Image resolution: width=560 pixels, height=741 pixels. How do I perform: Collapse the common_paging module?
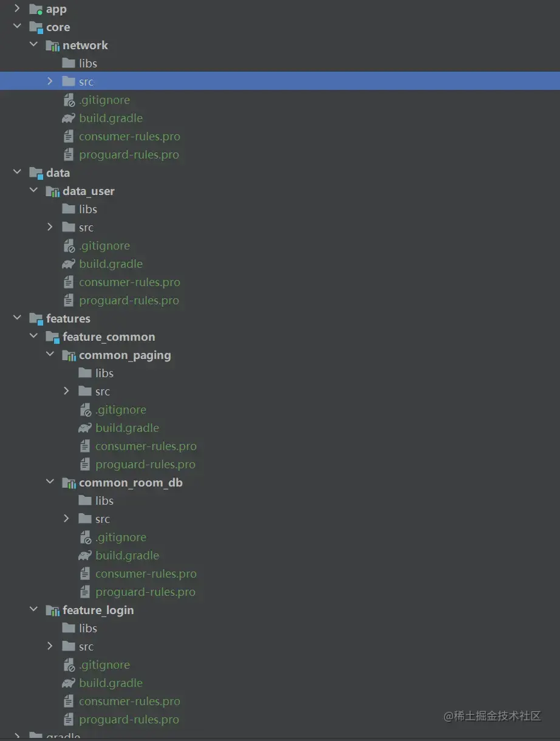tap(50, 355)
